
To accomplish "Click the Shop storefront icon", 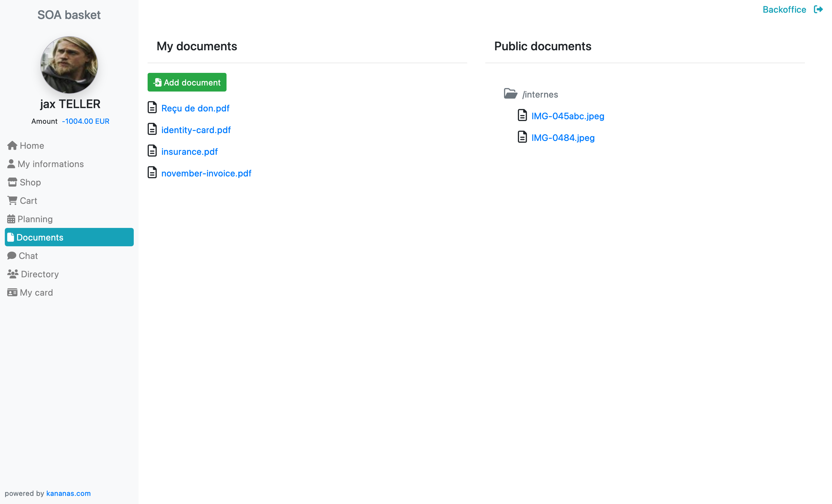I will pyautogui.click(x=12, y=182).
